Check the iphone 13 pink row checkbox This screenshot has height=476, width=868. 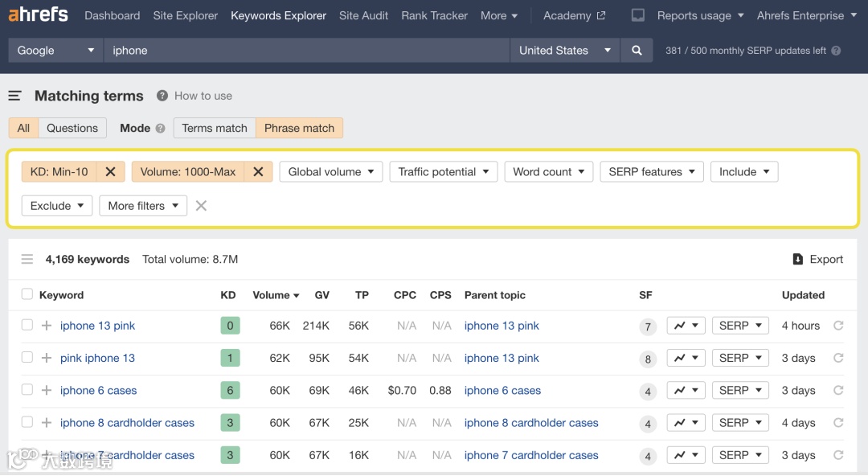(27, 326)
